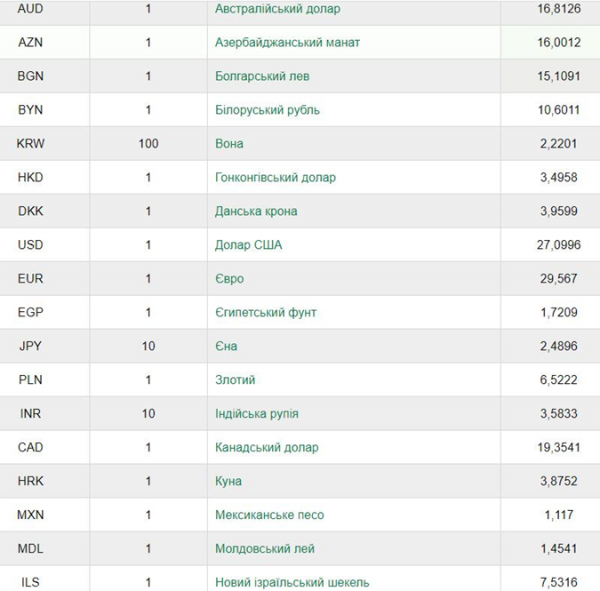The image size is (600, 591).
Task: Open Білоруський рубль currency page
Action: (x=267, y=110)
